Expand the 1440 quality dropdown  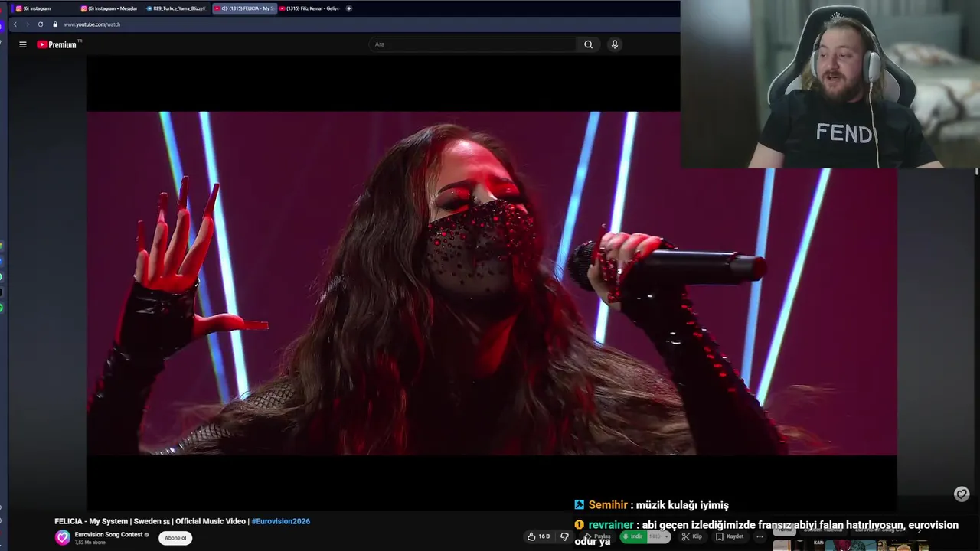[659, 536]
